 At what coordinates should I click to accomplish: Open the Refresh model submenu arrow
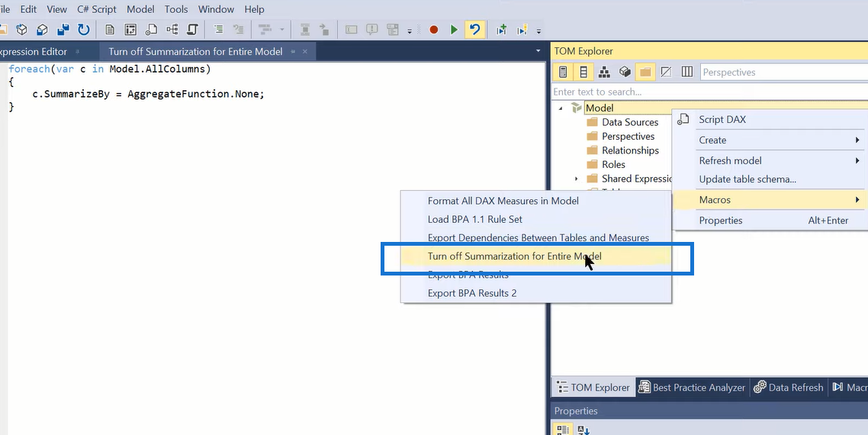pos(857,161)
